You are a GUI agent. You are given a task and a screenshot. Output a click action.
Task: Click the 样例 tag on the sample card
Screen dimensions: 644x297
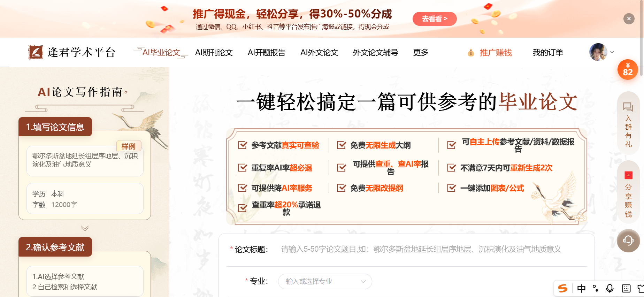click(x=128, y=146)
